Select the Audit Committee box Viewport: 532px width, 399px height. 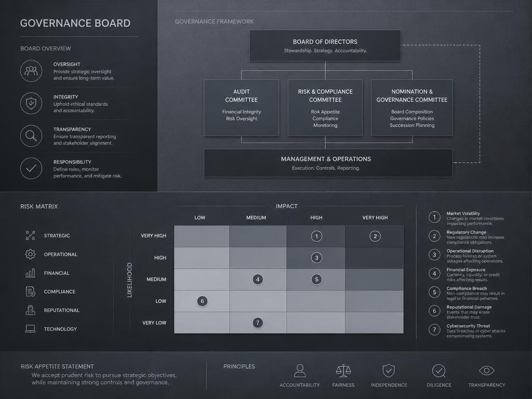241,108
